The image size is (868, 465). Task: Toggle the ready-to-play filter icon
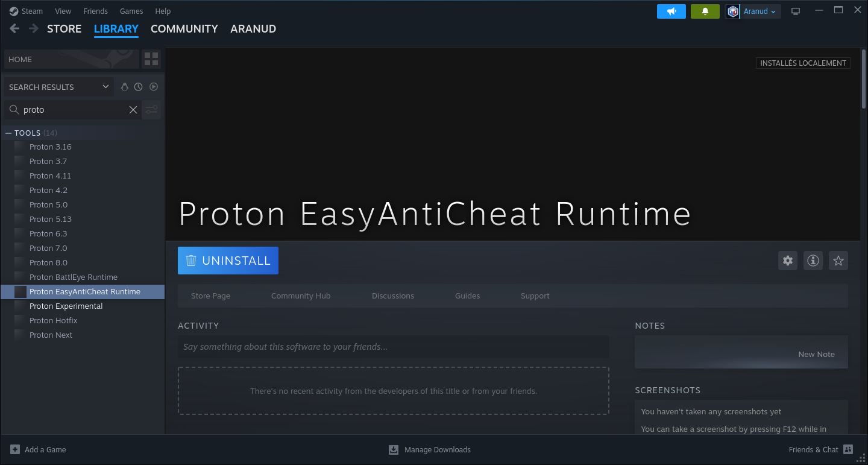pos(154,87)
